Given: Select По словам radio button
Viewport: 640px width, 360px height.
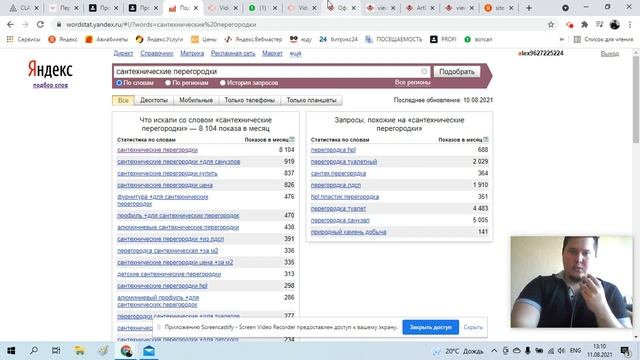Looking at the screenshot, I should (x=119, y=83).
